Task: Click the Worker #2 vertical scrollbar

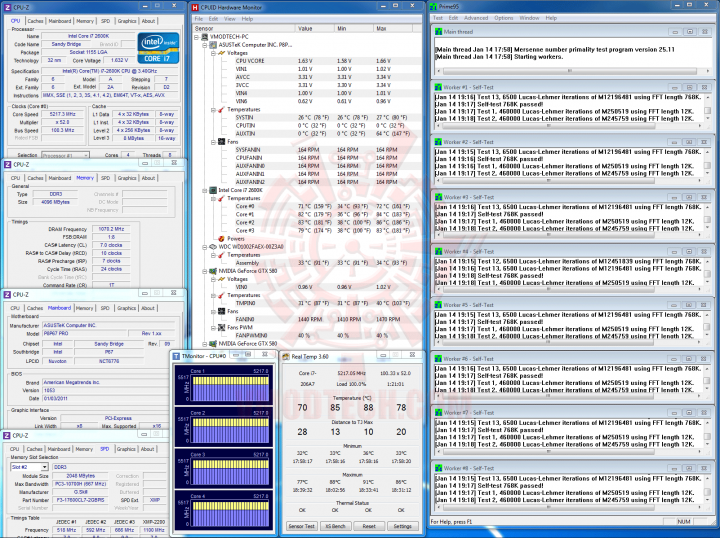Action: tap(707, 163)
